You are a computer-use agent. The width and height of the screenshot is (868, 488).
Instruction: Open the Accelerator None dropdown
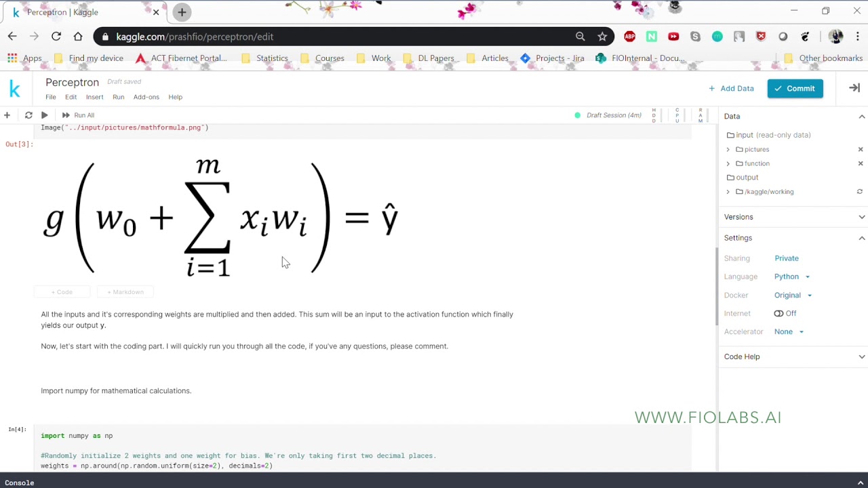[789, 331]
